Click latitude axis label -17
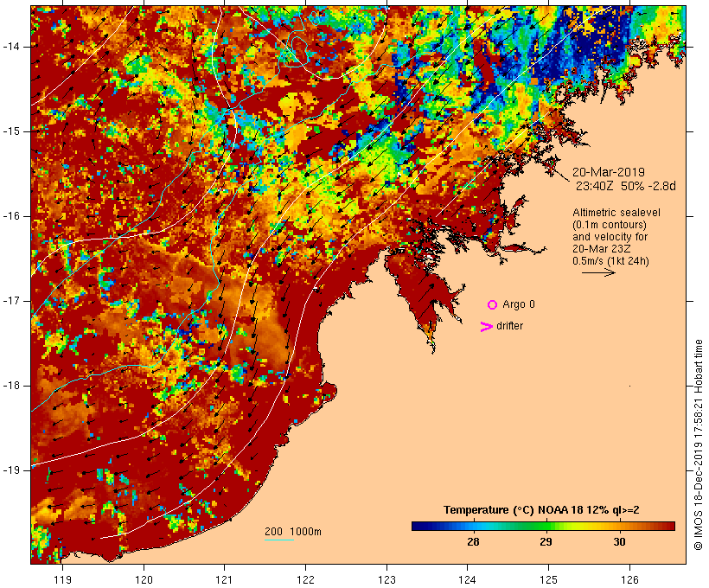This screenshot has width=709, height=588. click(x=11, y=301)
